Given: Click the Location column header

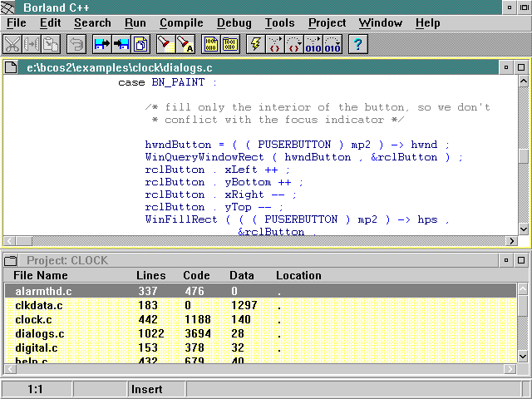Looking at the screenshot, I should 298,275.
